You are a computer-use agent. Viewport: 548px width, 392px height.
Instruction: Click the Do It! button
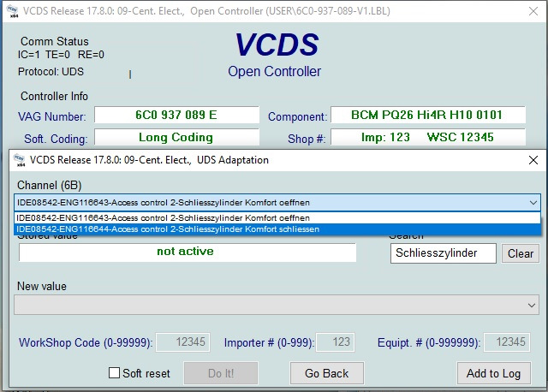[x=221, y=373]
